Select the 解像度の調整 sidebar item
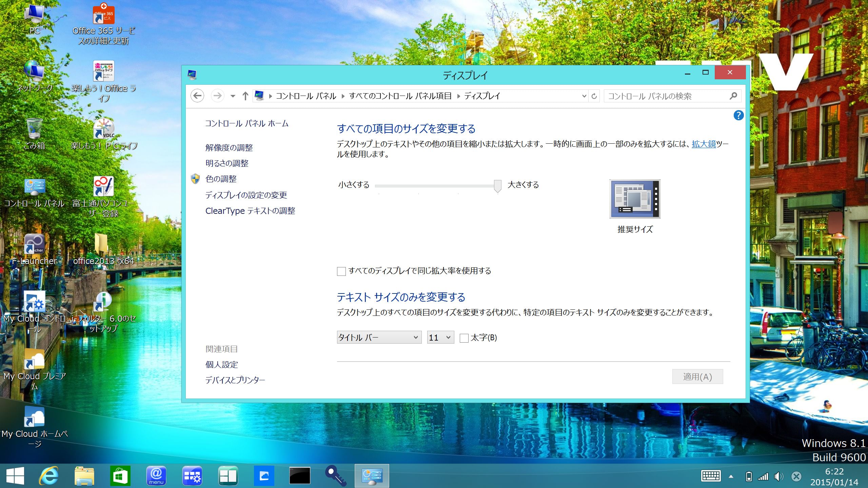The width and height of the screenshot is (868, 488). click(229, 148)
